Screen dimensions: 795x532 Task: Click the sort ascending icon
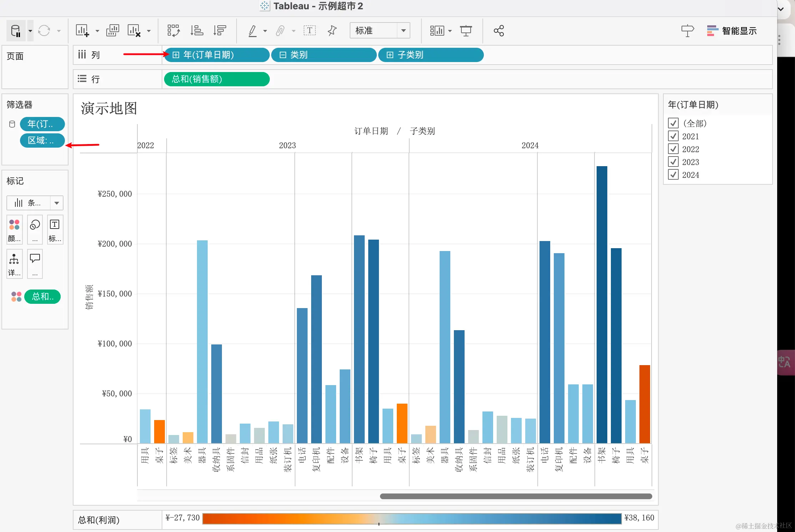pos(197,31)
